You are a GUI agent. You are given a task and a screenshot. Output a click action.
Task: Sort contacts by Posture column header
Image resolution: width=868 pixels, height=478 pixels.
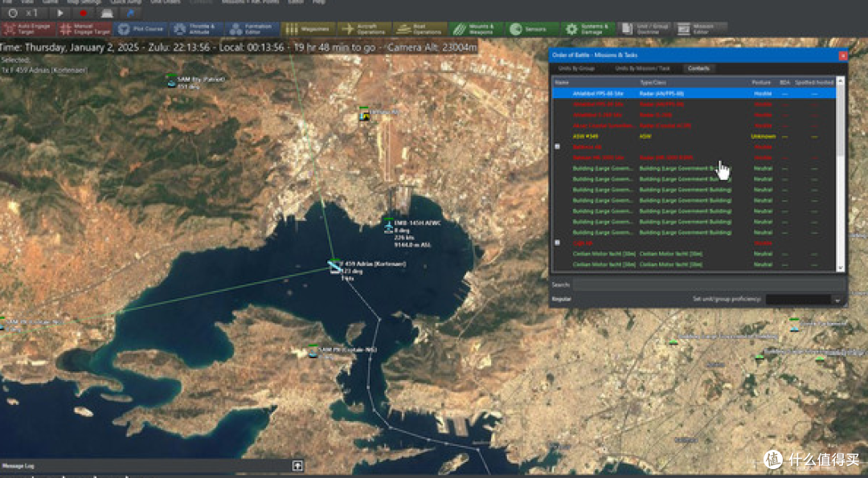click(761, 83)
